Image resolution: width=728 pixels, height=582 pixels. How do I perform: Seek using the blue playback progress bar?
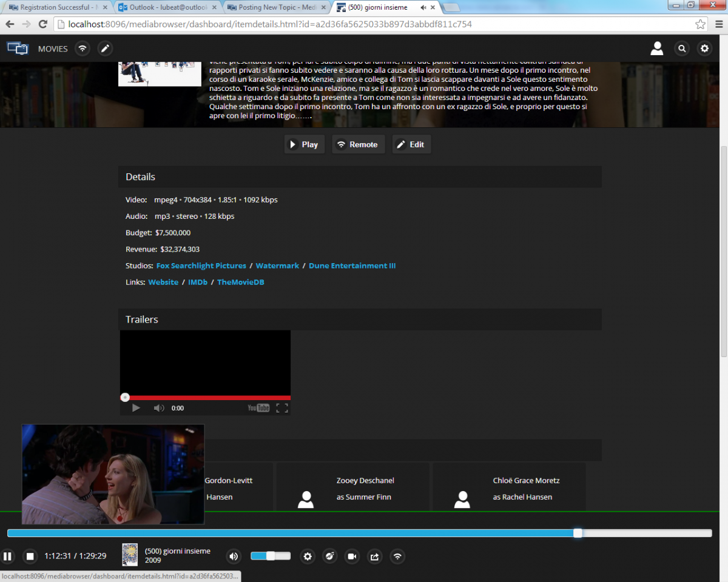359,533
